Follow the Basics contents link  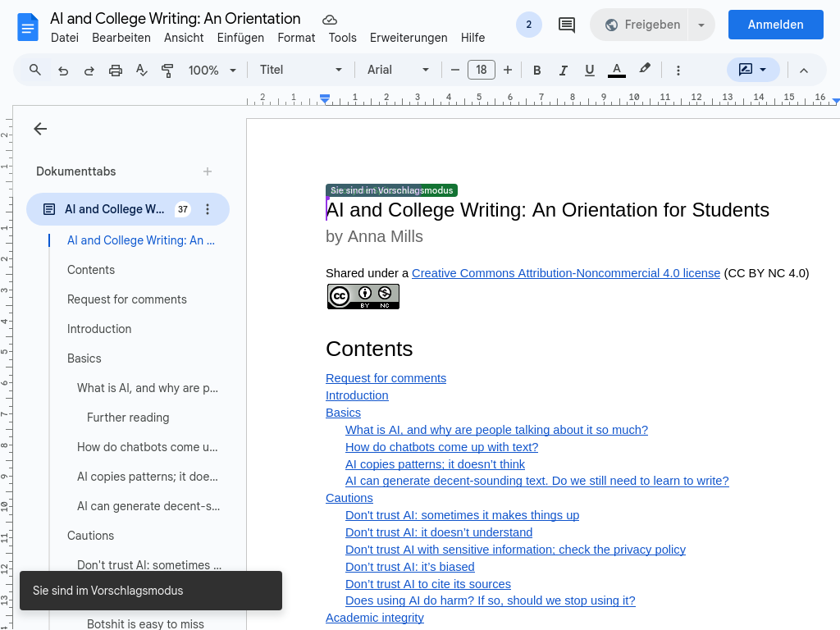[343, 413]
